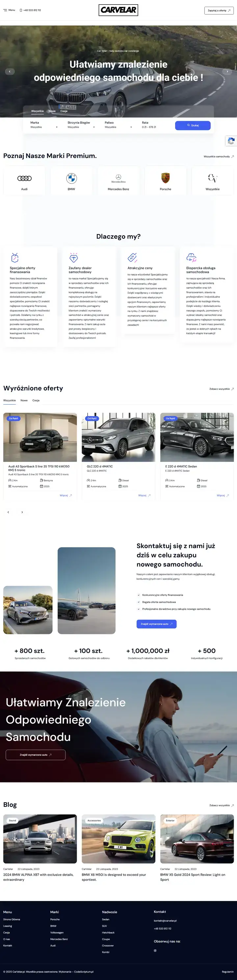Open the Audi A3 Sportback car image
The width and height of the screenshot is (237, 980).
40,437
